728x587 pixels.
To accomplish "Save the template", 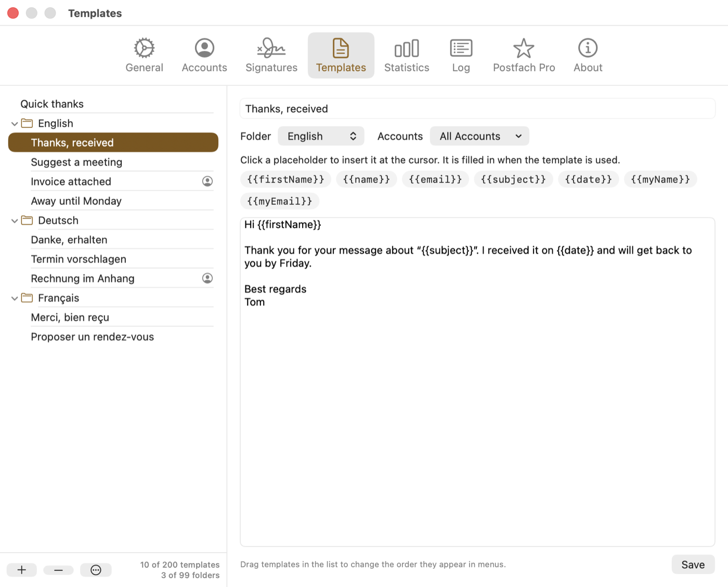I will pyautogui.click(x=693, y=565).
